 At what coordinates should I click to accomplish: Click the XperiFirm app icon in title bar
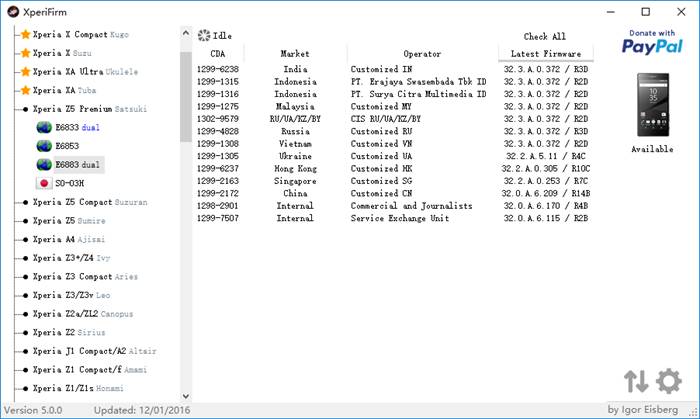pyautogui.click(x=13, y=12)
